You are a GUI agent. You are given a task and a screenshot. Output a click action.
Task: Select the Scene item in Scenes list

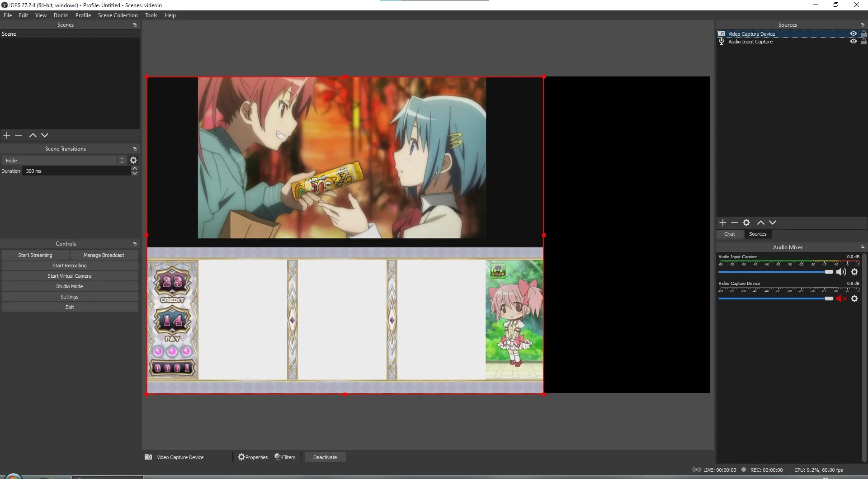coord(70,34)
